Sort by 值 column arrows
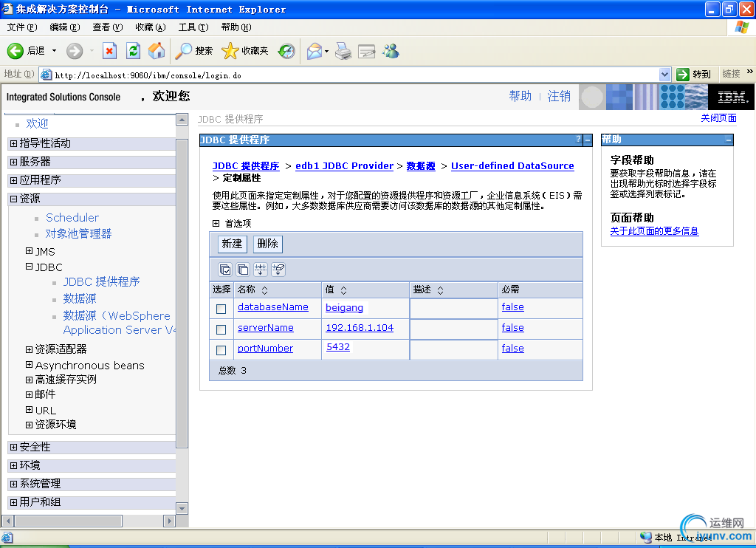This screenshot has height=548, width=756. click(343, 290)
